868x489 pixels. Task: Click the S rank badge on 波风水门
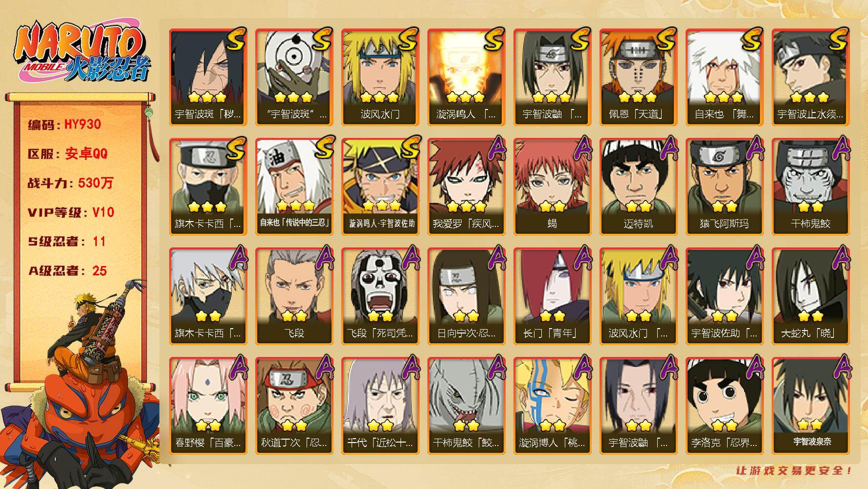click(408, 39)
